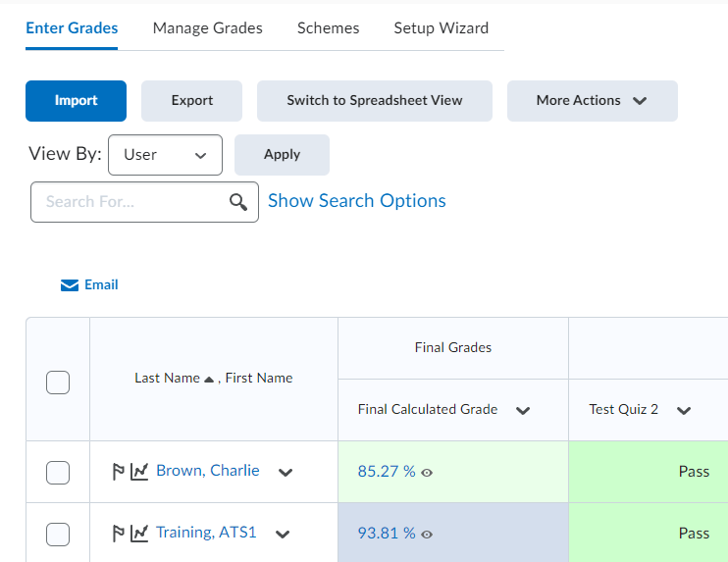The width and height of the screenshot is (728, 562).
Task: Click Pass cell for Training, ATS1
Action: point(694,534)
